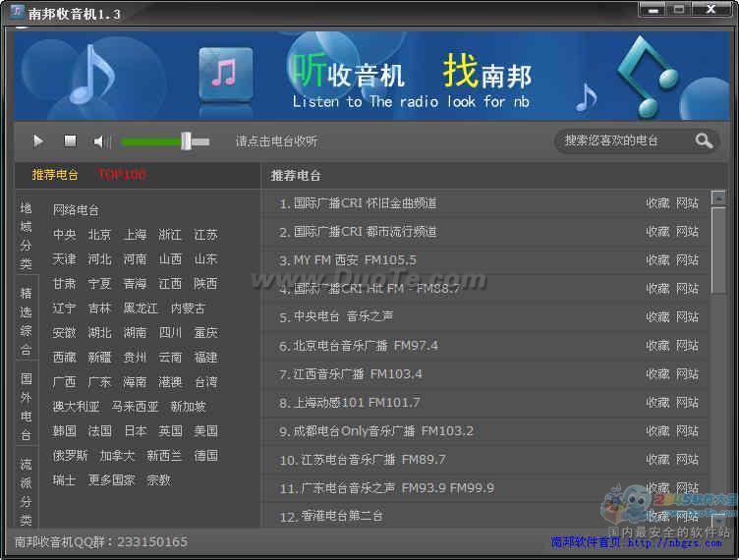Click 收藏 for 北京电台音乐广播 row
This screenshot has height=560, width=739.
tap(657, 345)
